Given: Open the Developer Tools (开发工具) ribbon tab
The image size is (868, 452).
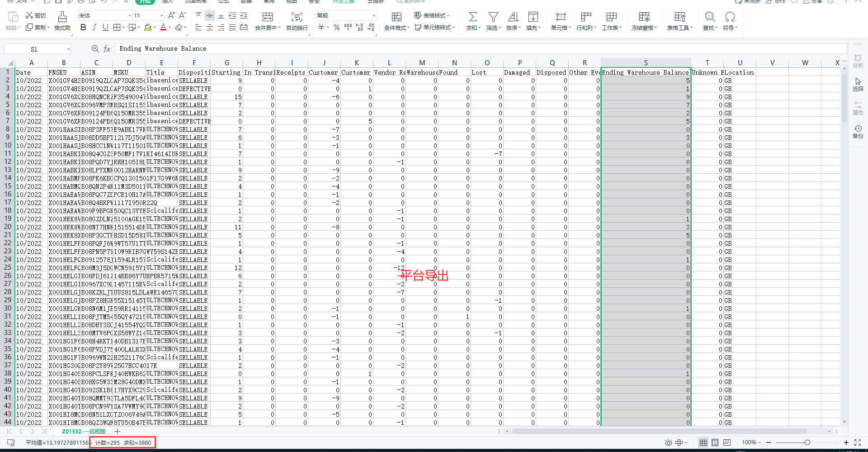Looking at the screenshot, I should 344,2.
